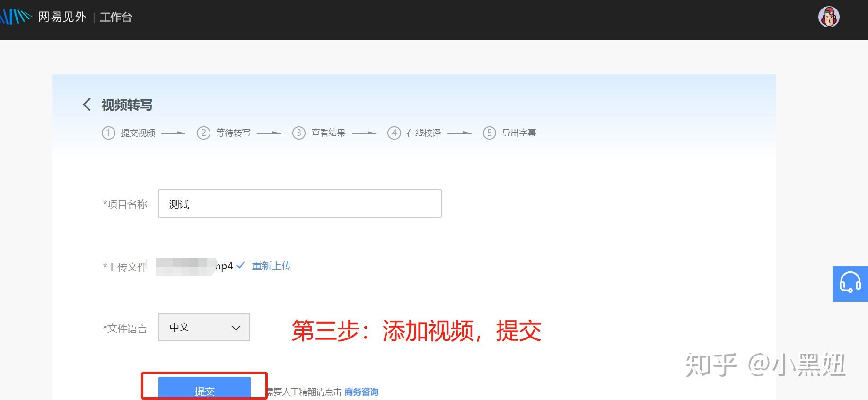Select step 1 提交视频
Image resolution: width=868 pixels, height=400 pixels.
click(129, 133)
